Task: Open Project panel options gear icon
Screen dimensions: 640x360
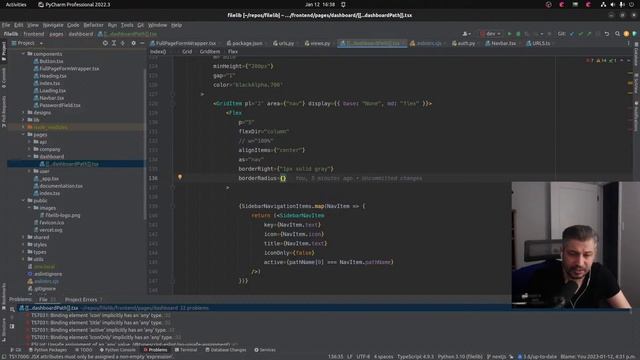Action: (133, 43)
